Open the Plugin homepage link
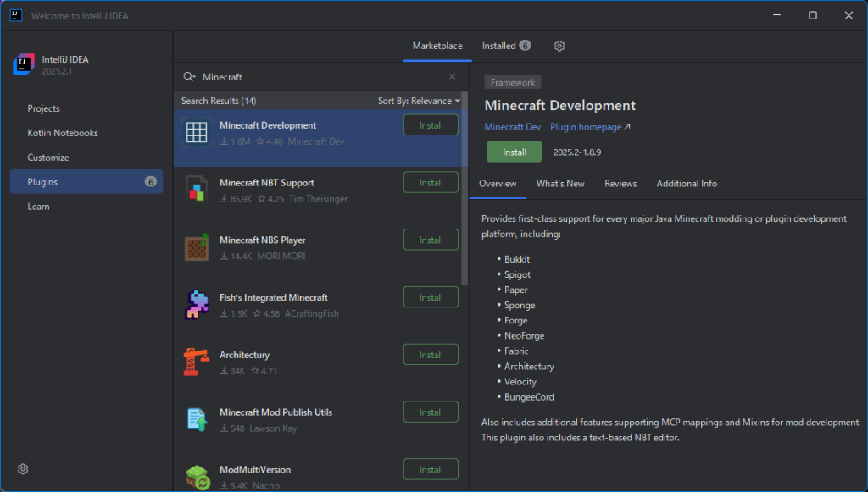Screen dimensions: 868x492 590,127
